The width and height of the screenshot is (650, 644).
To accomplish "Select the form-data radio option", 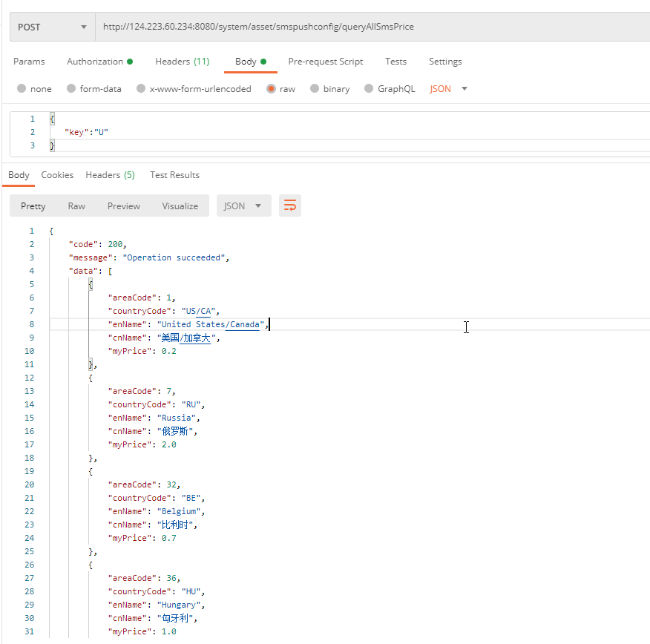I will click(x=71, y=89).
